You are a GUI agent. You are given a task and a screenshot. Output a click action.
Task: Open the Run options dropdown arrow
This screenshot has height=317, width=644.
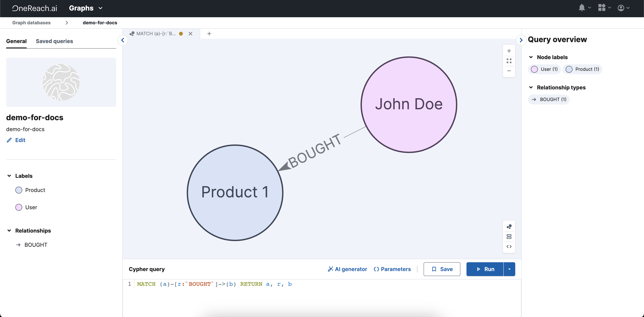[x=509, y=269]
